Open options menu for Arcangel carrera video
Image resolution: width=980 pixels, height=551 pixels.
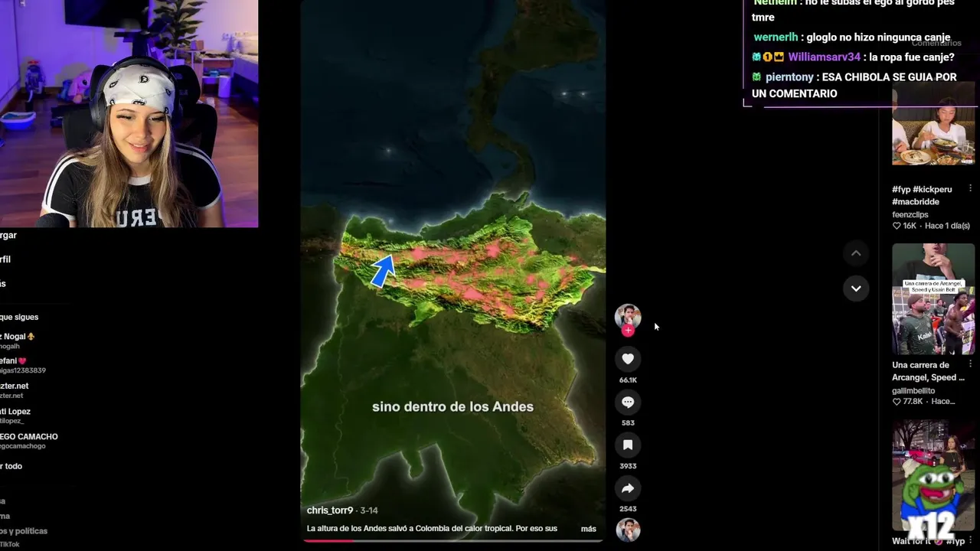pos(970,365)
